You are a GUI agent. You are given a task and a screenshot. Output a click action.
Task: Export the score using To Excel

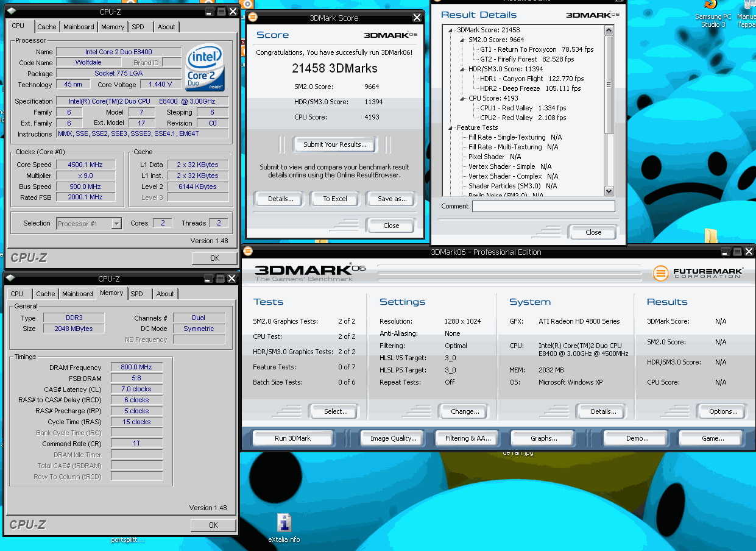(335, 199)
